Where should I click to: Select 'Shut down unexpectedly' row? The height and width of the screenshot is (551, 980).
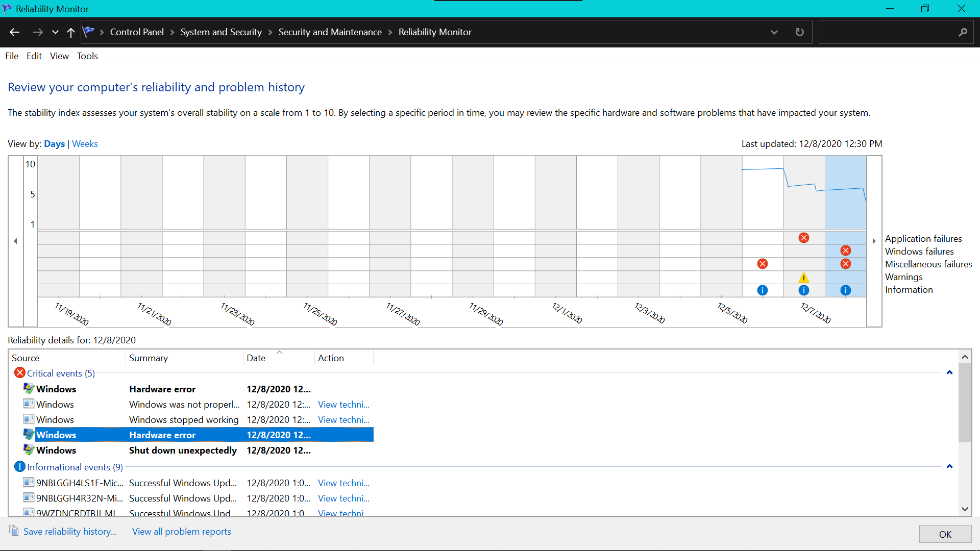coord(198,450)
